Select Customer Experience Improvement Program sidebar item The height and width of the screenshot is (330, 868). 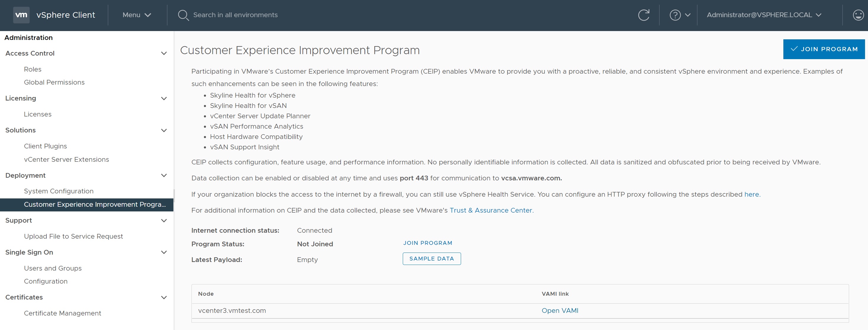pyautogui.click(x=87, y=204)
